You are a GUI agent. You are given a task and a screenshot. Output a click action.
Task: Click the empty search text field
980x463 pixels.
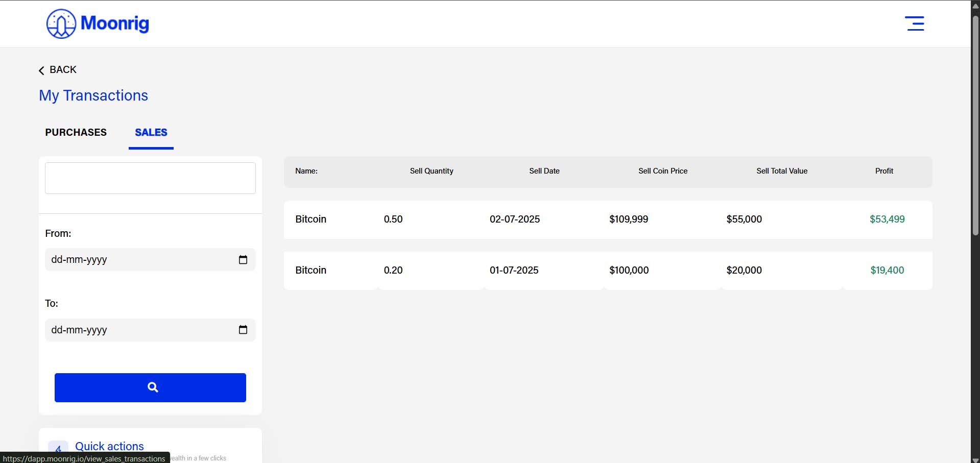pos(150,178)
